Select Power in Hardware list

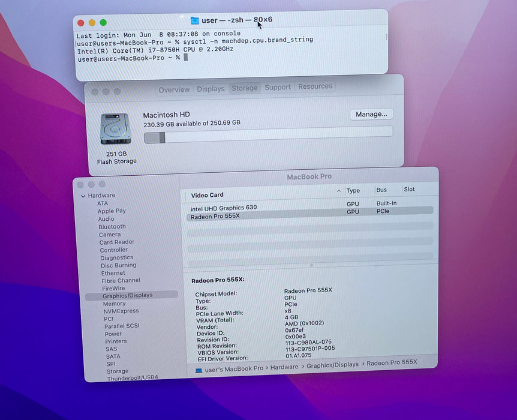pyautogui.click(x=113, y=334)
